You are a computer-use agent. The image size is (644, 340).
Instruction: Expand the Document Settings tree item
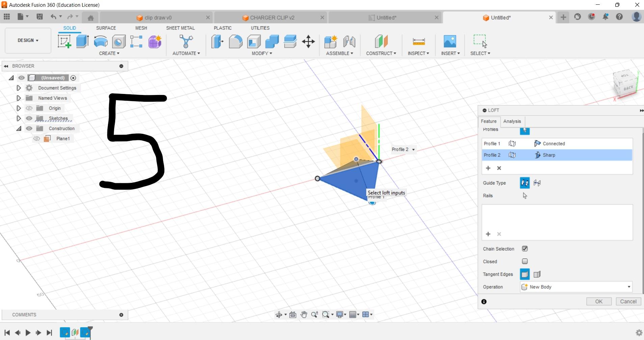(19, 88)
